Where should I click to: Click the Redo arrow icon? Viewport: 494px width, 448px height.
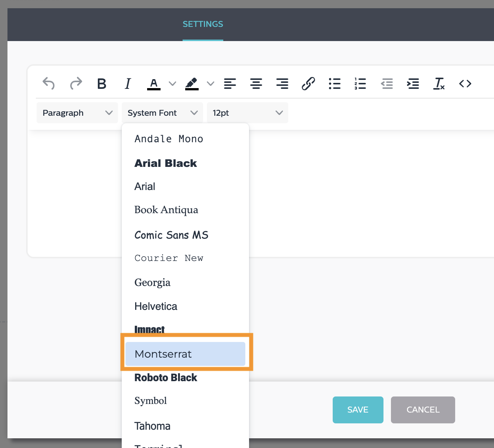76,83
